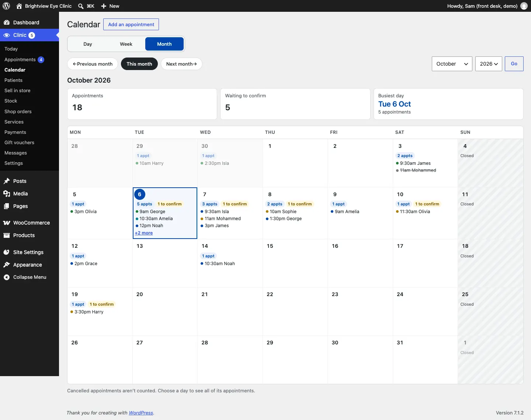
Task: Go to Stock submenu item
Action: pos(11,101)
